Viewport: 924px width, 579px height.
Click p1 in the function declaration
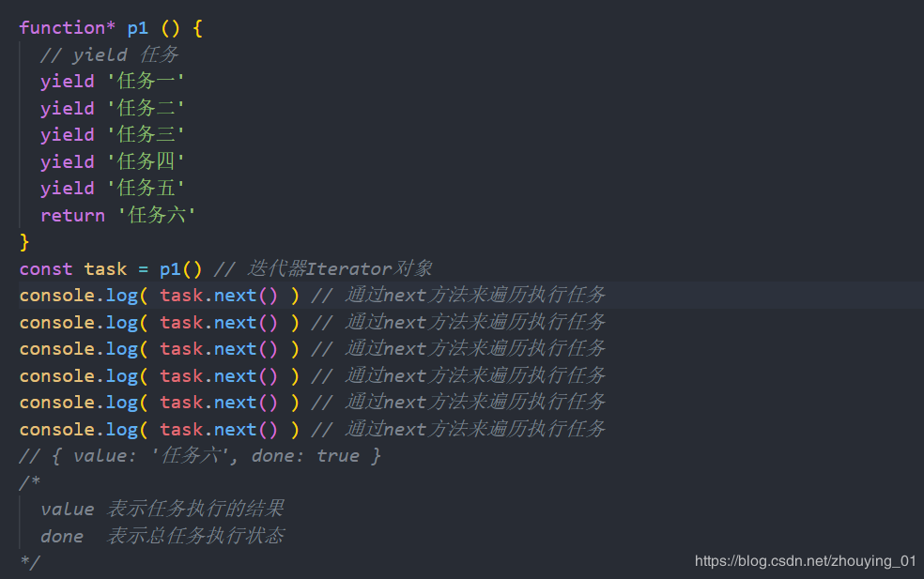click(137, 28)
